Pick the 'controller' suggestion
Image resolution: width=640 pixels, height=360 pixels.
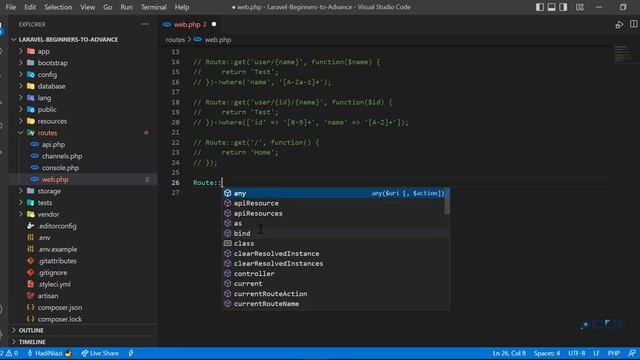(x=336, y=273)
